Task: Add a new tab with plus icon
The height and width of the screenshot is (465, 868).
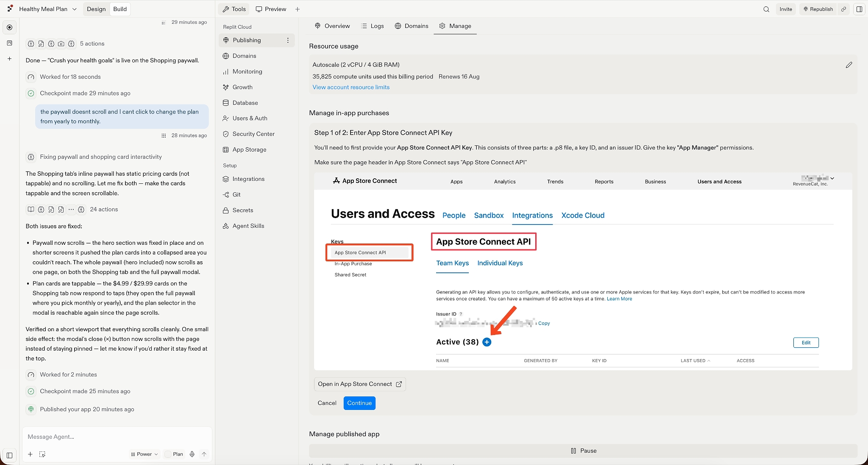Action: 298,9
